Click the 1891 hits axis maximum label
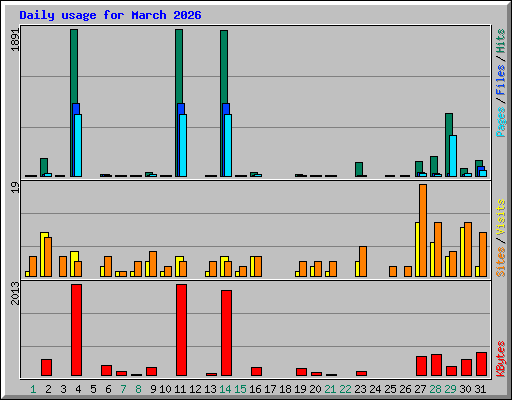The image size is (512, 400). coord(15,40)
